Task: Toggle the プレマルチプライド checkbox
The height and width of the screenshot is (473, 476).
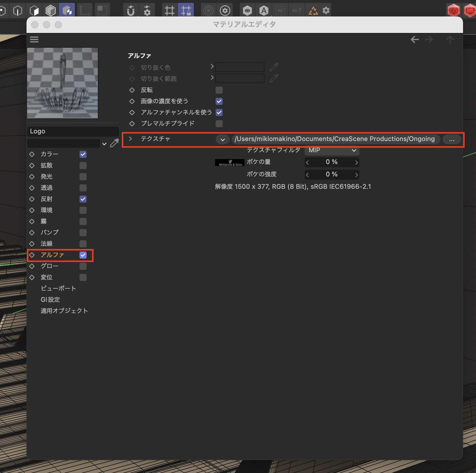Action: coord(219,124)
